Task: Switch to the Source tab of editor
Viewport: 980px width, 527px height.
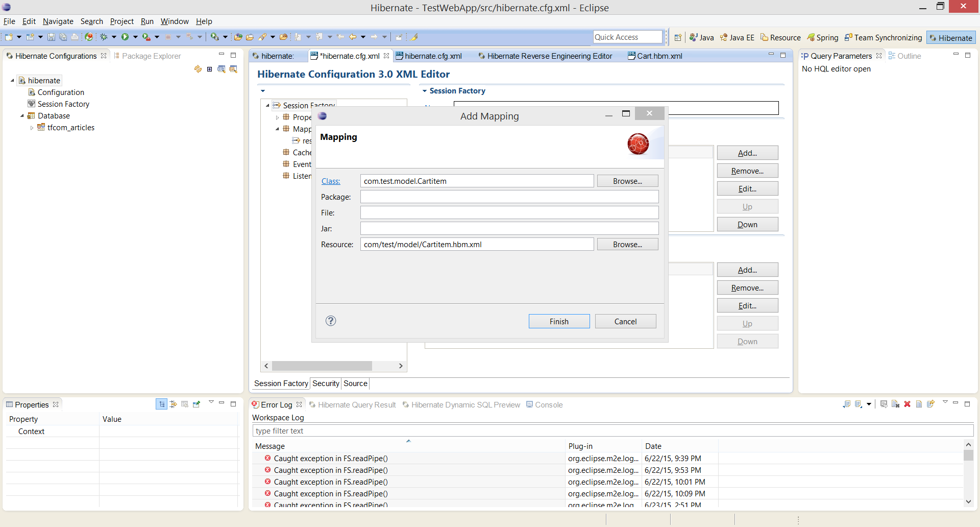Action: point(355,384)
